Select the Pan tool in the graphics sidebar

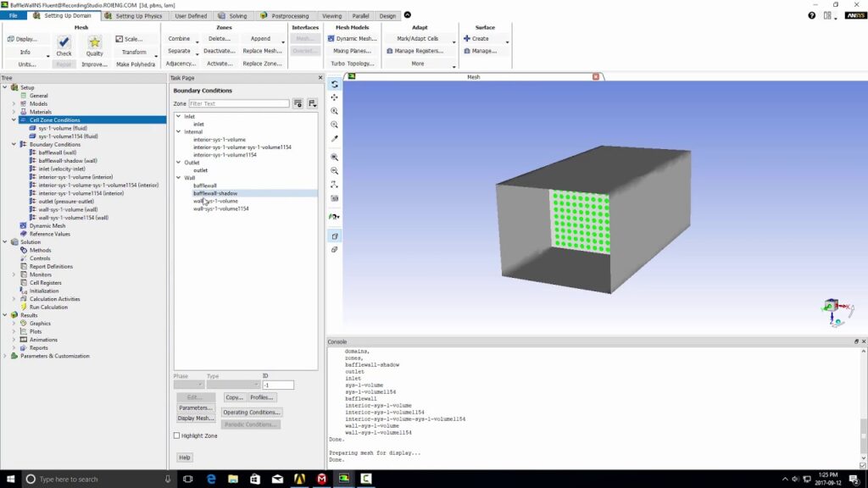coord(334,98)
